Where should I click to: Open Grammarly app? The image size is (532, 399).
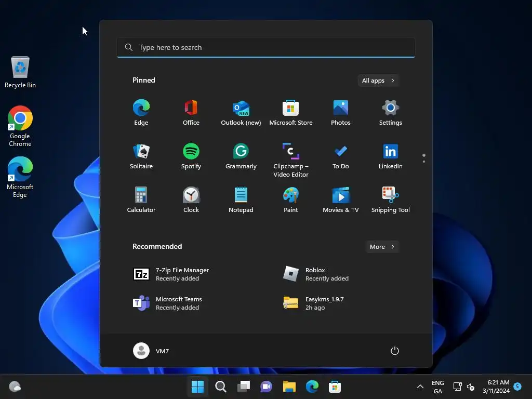(x=241, y=156)
